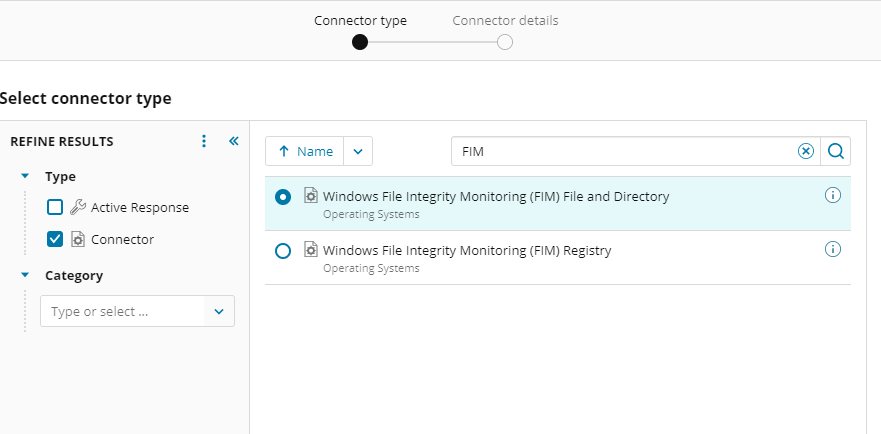Open info for FIM File and Directory
The image size is (881, 434).
point(832,196)
